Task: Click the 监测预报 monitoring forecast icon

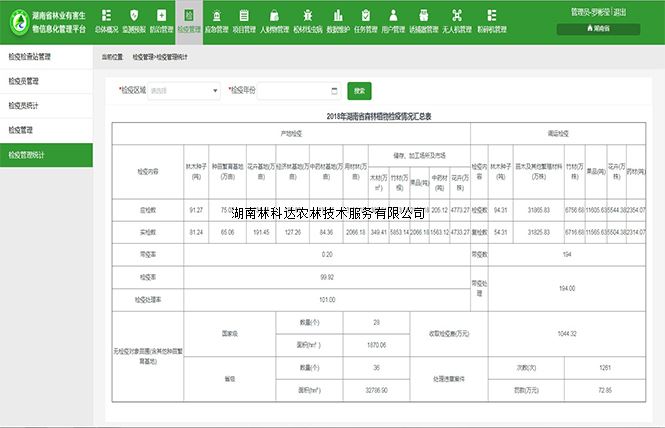Action: 136,16
